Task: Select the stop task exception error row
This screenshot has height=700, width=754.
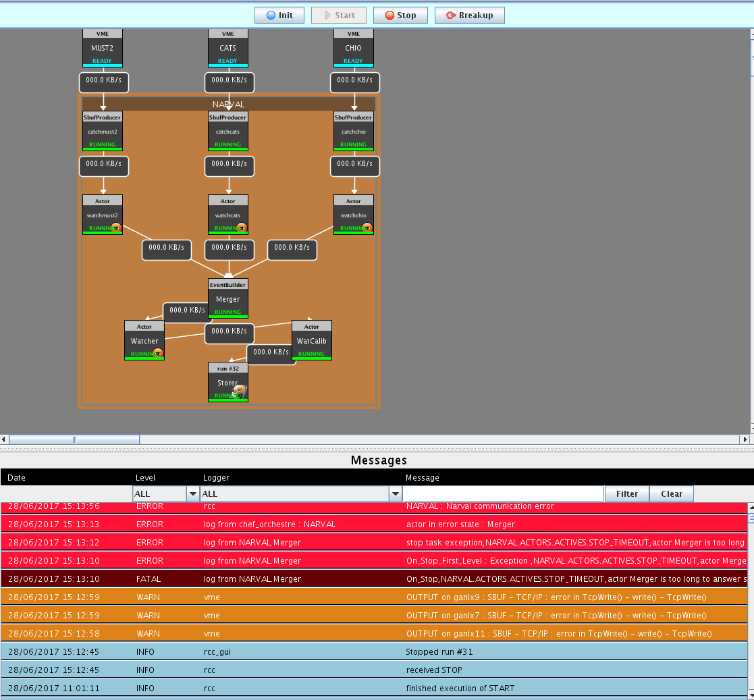Action: click(374, 542)
